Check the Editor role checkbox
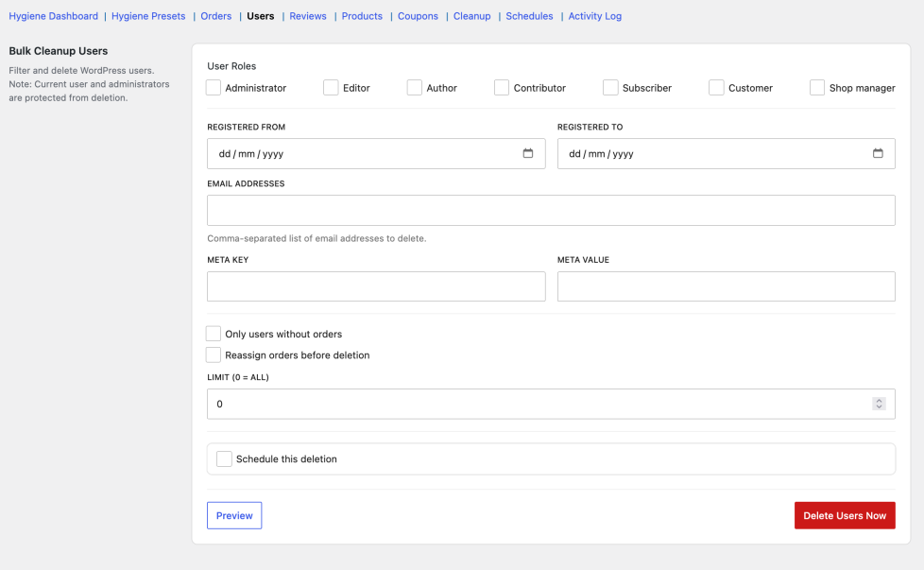Image resolution: width=924 pixels, height=570 pixels. click(332, 88)
